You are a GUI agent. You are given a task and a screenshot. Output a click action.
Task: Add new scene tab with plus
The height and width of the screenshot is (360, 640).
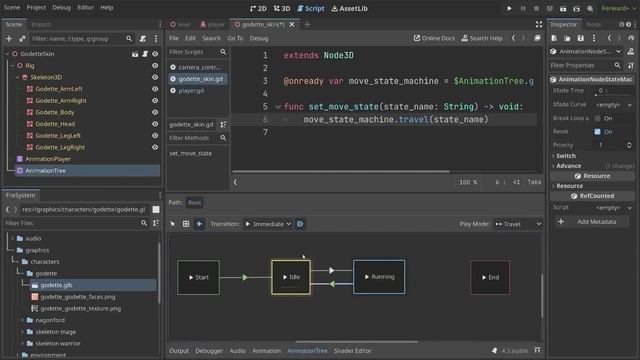pyautogui.click(x=307, y=24)
